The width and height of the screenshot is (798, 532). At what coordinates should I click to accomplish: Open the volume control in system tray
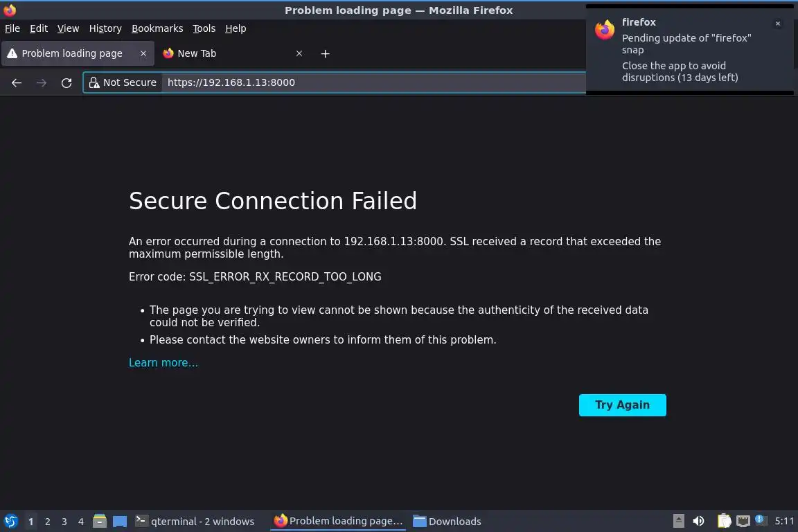coord(698,521)
